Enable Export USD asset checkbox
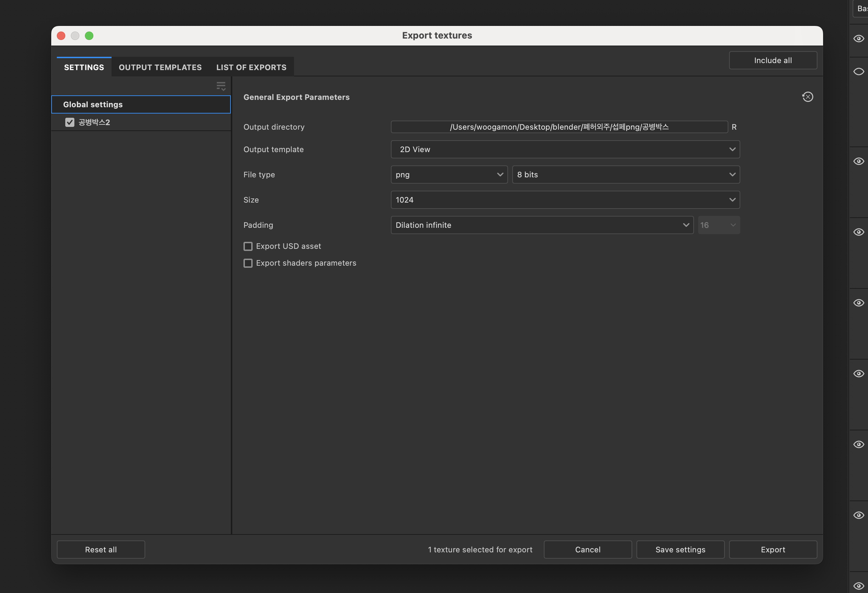 point(248,246)
